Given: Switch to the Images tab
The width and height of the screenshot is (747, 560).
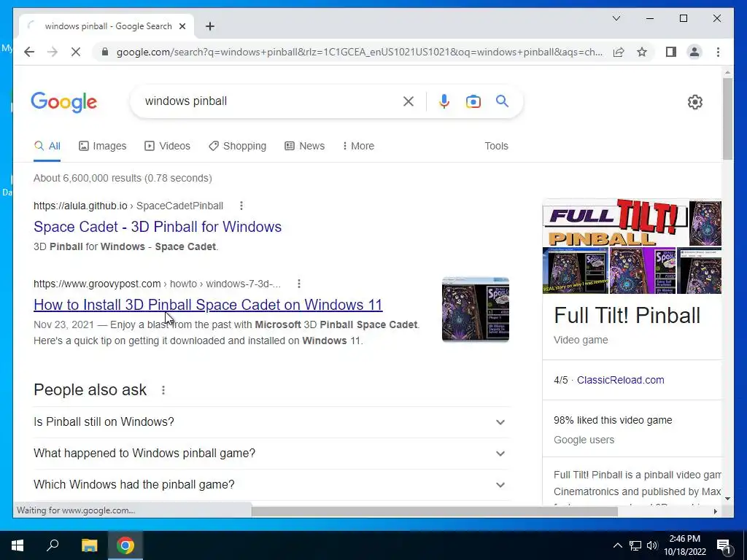Looking at the screenshot, I should click(x=102, y=146).
